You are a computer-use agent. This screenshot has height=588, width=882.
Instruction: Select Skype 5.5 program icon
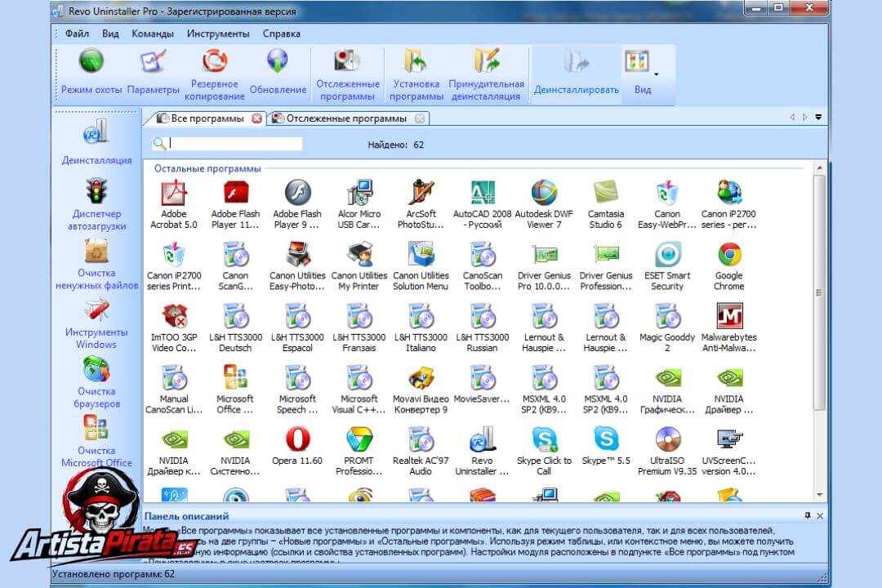(x=606, y=446)
